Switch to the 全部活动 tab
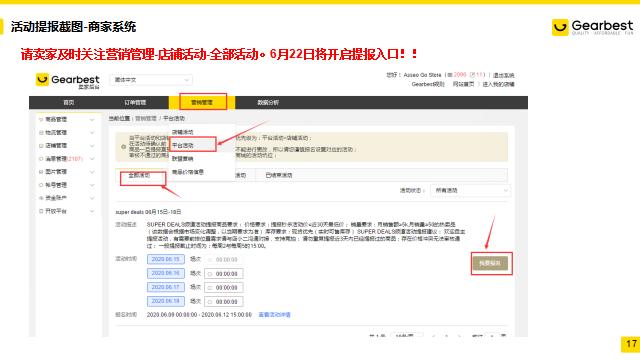The image size is (640, 360). tap(139, 175)
